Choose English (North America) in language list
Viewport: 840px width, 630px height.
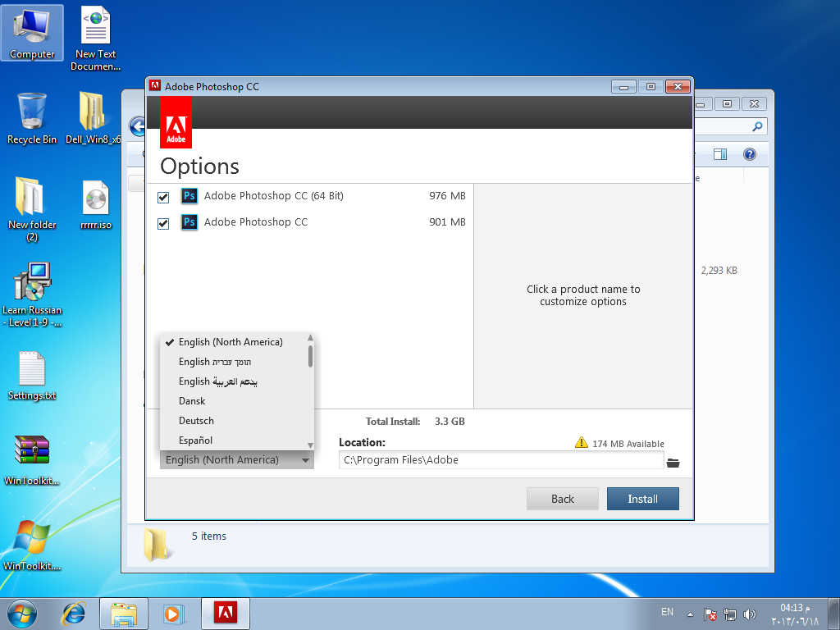pos(231,342)
